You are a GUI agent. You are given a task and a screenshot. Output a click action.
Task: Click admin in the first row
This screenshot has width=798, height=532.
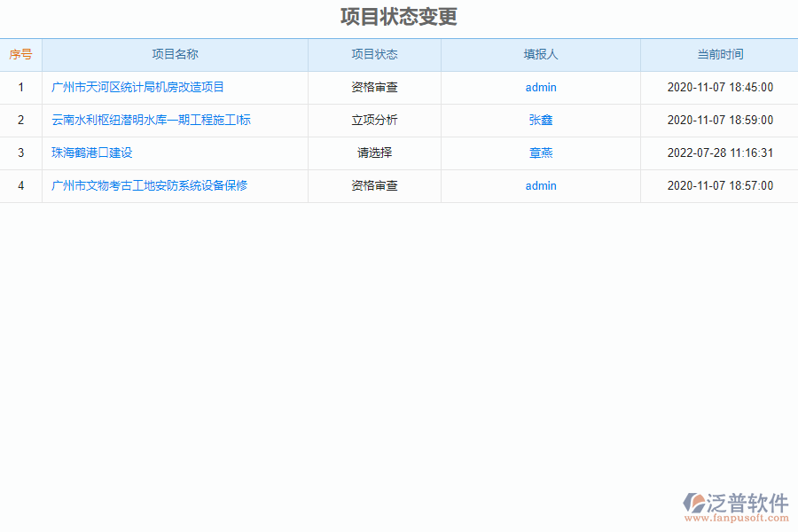click(541, 87)
